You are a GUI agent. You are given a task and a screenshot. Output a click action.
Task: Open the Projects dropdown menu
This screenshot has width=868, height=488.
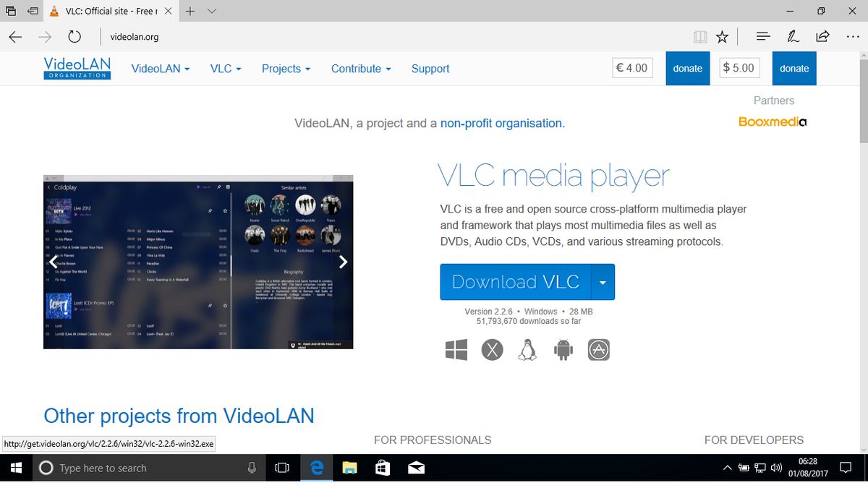(285, 69)
